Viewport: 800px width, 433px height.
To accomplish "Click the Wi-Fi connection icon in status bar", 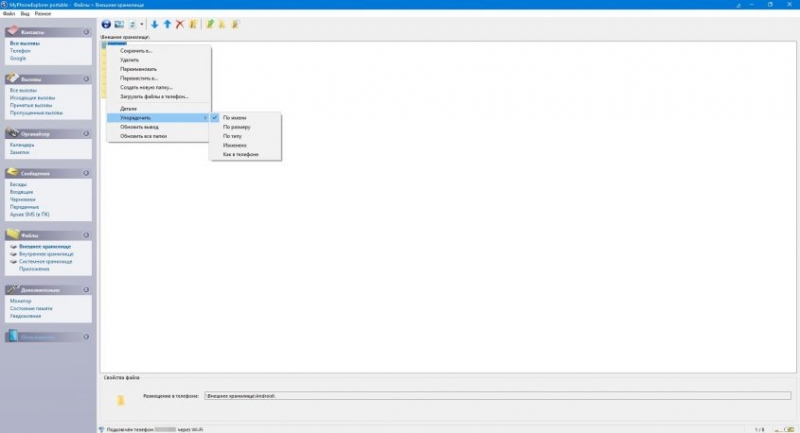I will pyautogui.click(x=101, y=429).
